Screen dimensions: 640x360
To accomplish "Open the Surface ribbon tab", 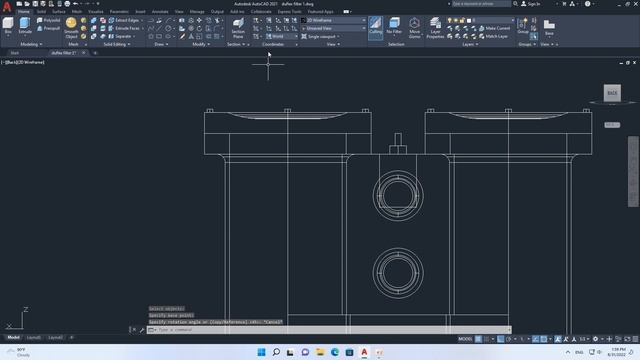I will pyautogui.click(x=59, y=12).
